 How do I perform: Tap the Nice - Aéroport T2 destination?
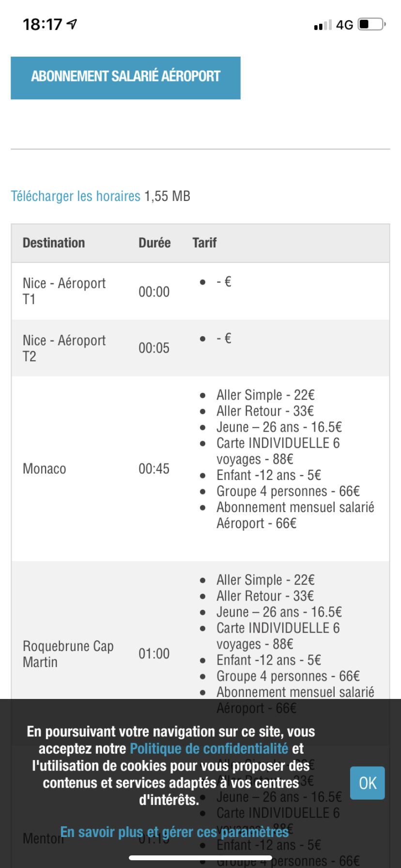pos(64,348)
